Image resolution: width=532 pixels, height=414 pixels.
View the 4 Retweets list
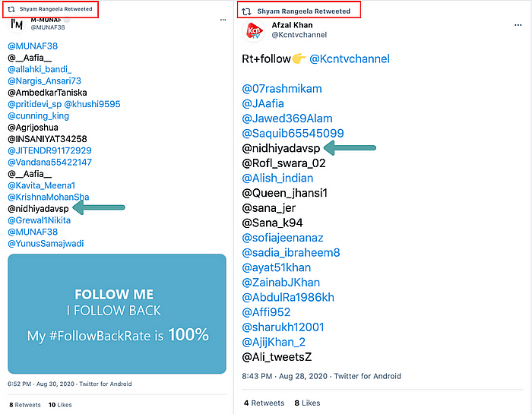pos(264,403)
